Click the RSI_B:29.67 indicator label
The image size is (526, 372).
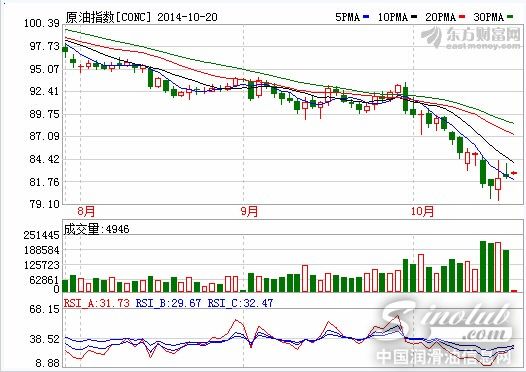point(168,303)
